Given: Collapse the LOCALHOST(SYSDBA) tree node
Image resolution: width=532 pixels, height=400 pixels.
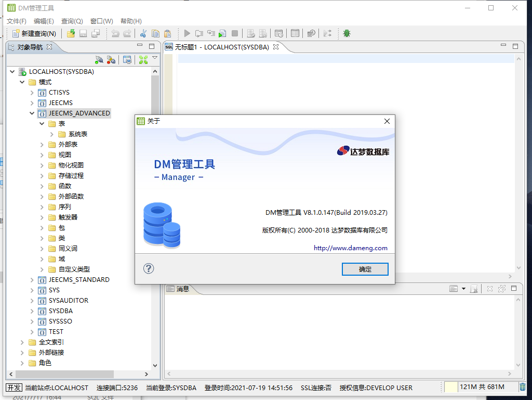Looking at the screenshot, I should coord(12,72).
